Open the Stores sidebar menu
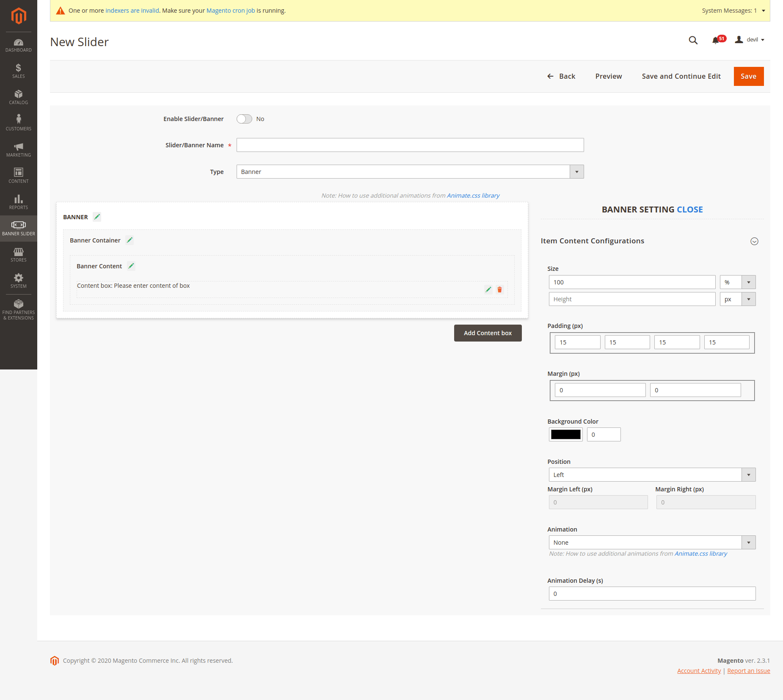 click(19, 255)
